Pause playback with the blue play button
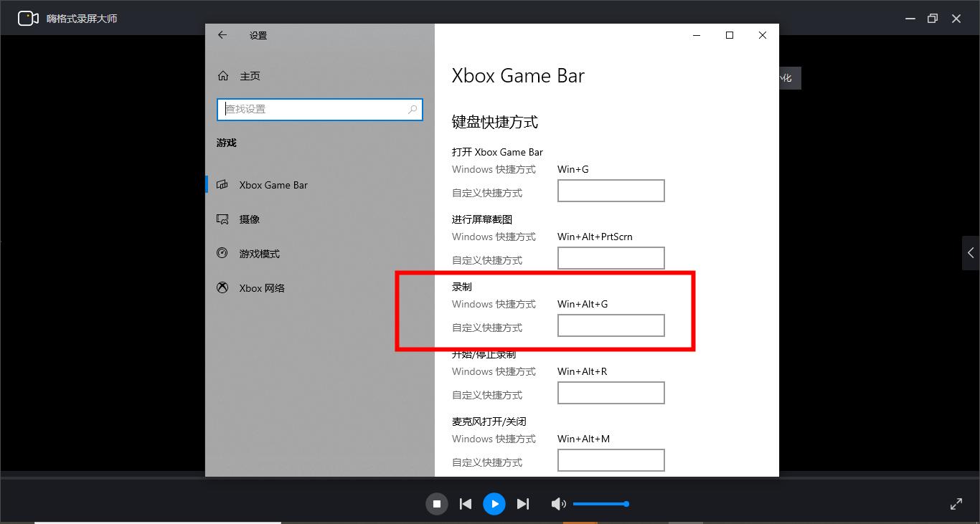The height and width of the screenshot is (524, 980). 494,504
